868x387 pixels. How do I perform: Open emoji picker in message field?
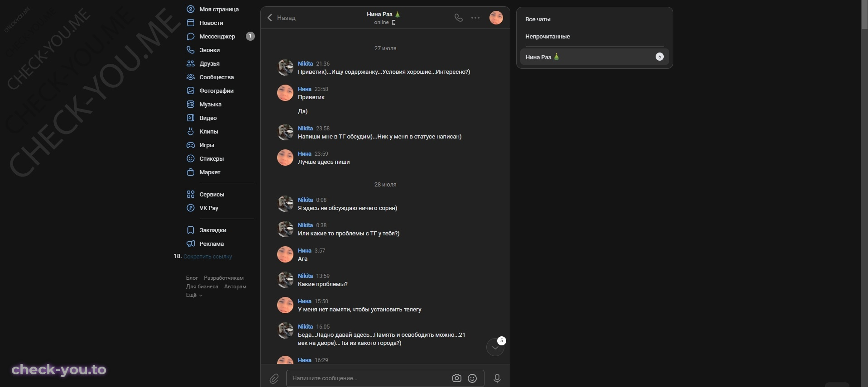(472, 378)
